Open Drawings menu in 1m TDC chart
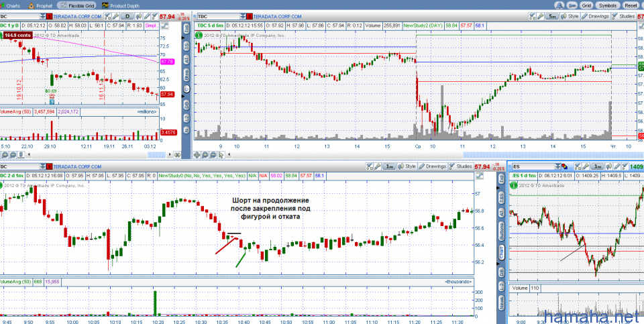 (x=433, y=166)
